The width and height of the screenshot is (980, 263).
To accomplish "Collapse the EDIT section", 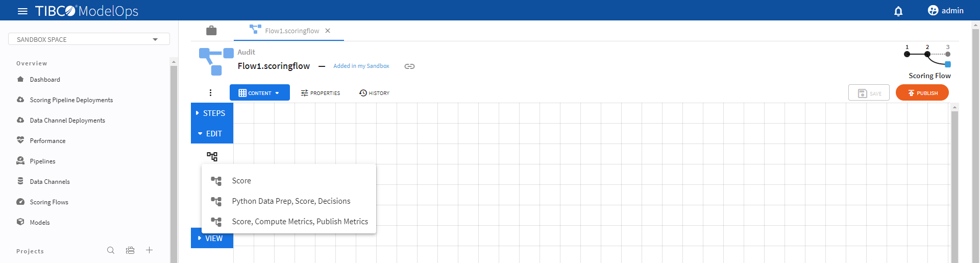I will click(212, 134).
